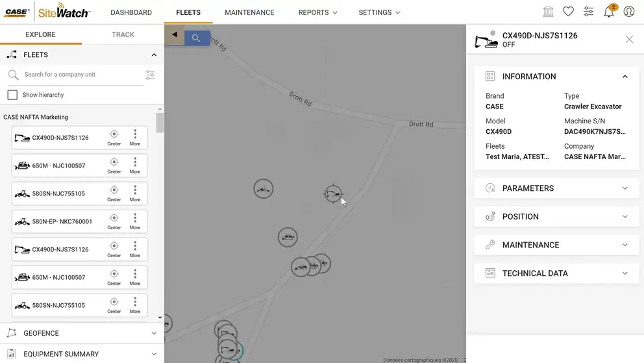Open the user profile icon

click(629, 12)
